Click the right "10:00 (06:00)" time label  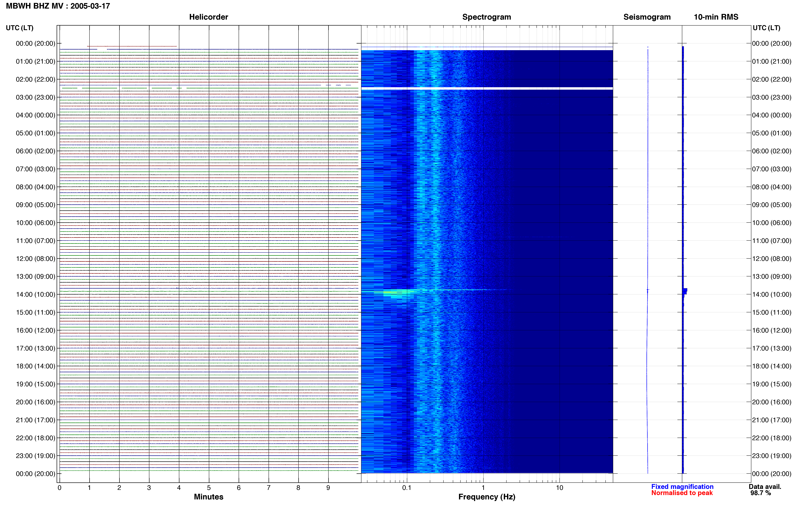[x=772, y=223]
